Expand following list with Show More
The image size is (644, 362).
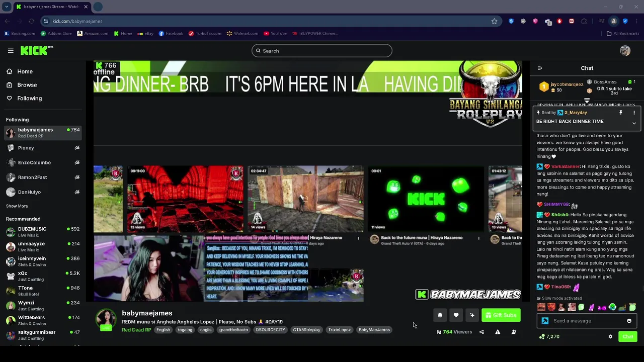[x=17, y=206]
